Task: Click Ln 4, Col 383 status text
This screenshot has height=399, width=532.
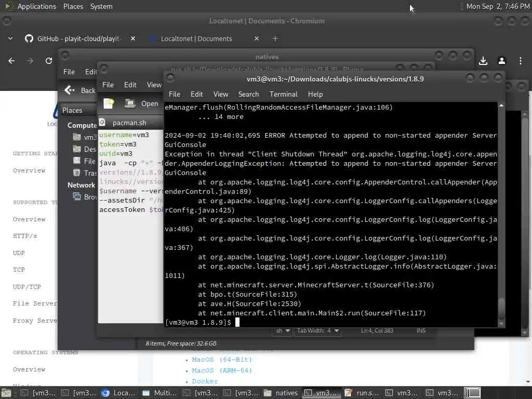Action: [377, 330]
